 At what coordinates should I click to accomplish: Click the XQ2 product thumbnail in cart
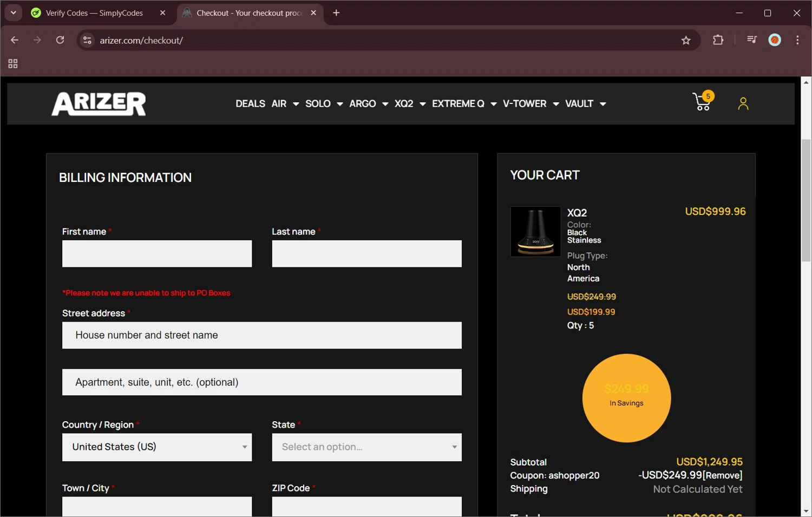[535, 231]
